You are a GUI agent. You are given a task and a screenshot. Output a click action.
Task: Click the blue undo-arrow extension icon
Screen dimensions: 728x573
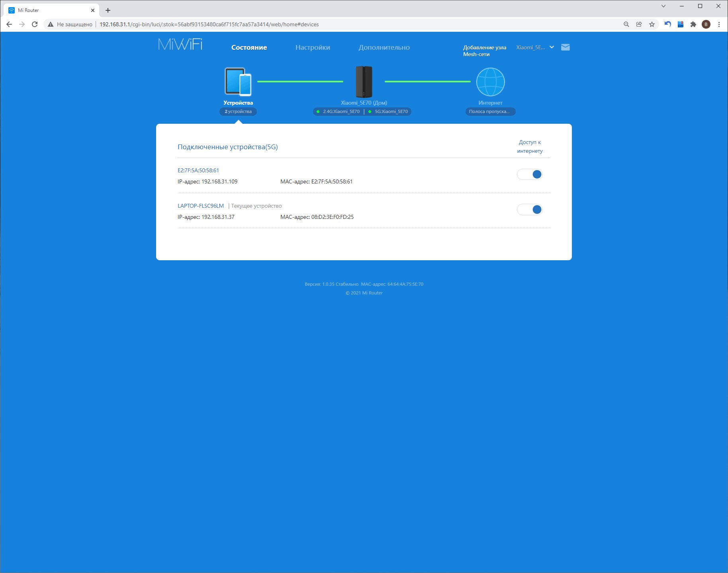pos(668,24)
